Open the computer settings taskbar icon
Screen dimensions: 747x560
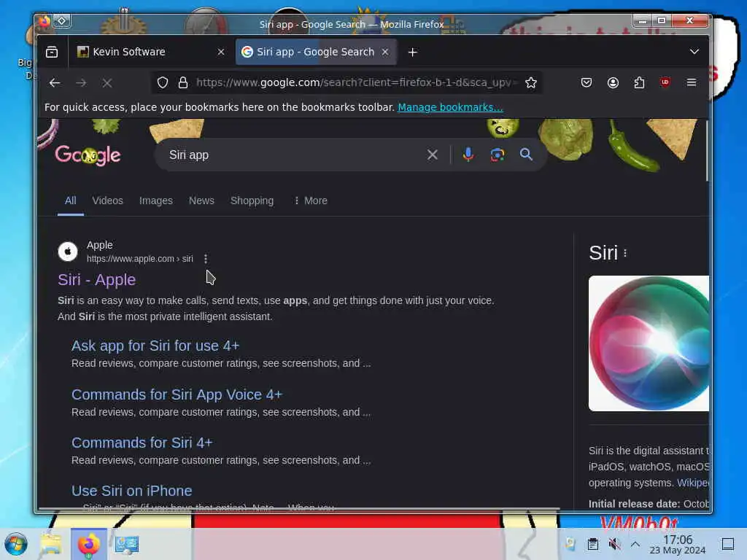pyautogui.click(x=127, y=545)
